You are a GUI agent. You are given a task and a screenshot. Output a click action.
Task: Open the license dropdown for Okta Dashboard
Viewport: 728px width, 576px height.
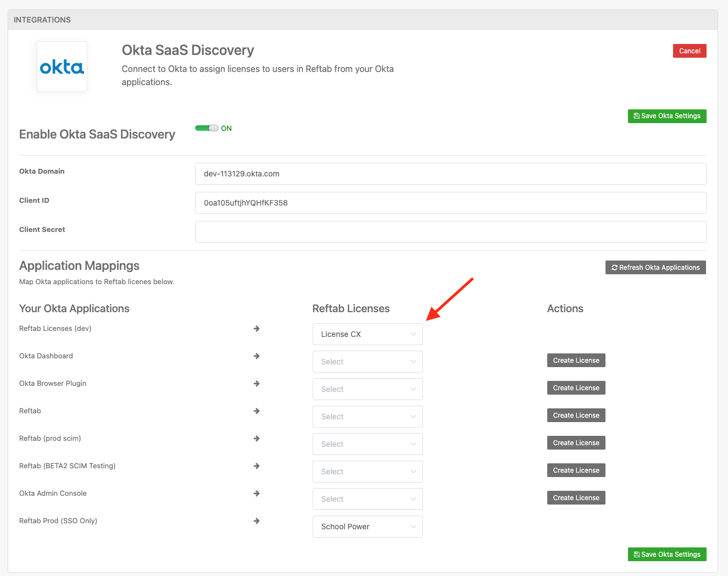tap(368, 362)
